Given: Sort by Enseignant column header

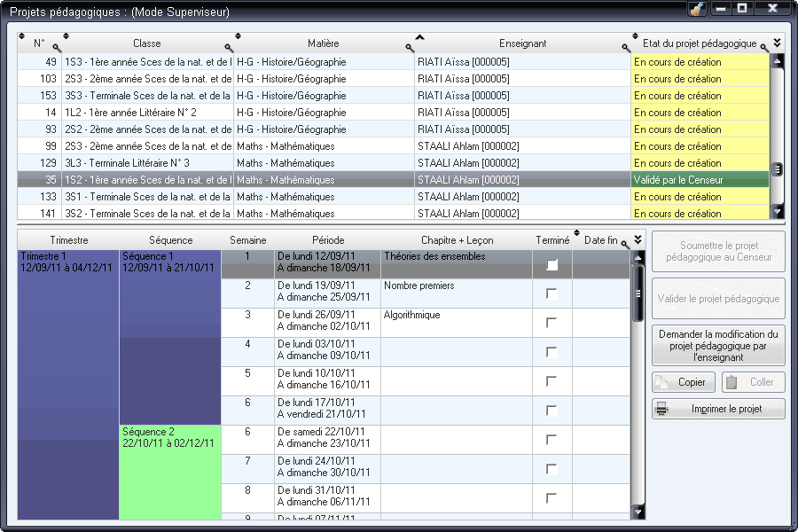Looking at the screenshot, I should pyautogui.click(x=522, y=43).
